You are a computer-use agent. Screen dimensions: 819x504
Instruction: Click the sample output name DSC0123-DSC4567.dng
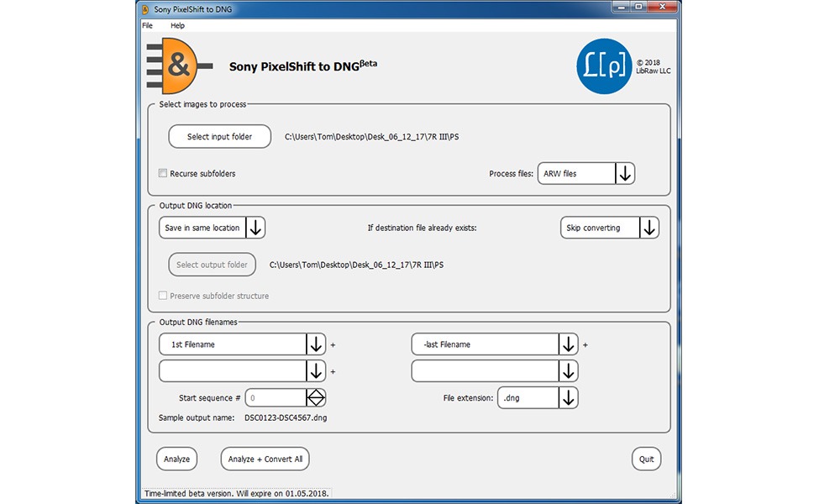(x=286, y=417)
